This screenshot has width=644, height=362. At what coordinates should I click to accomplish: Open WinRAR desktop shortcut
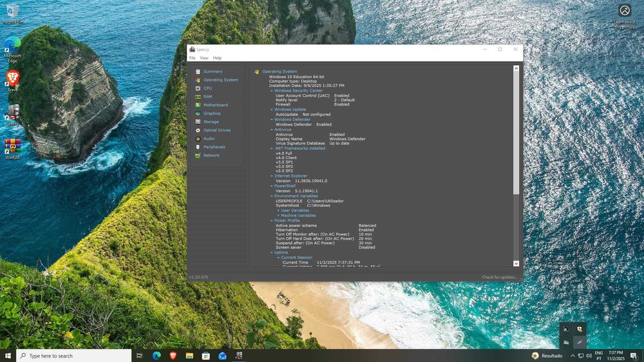12,149
